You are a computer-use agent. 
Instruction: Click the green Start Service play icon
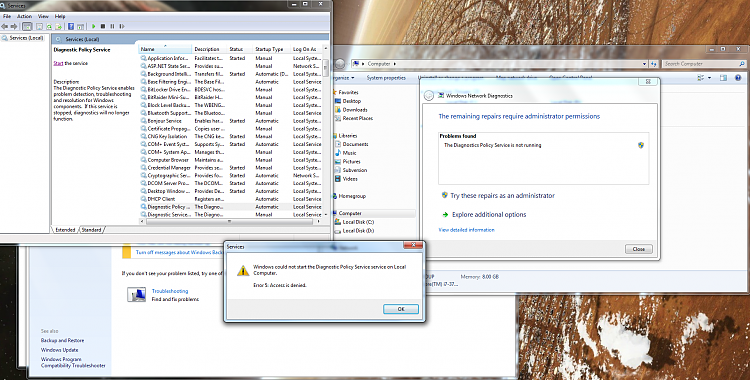point(94,26)
